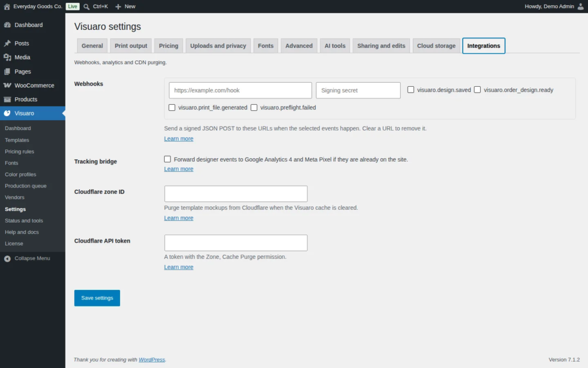Screen dimensions: 588x368
Task: Toggle the Tracking bridge forwarding checkbox
Action: (167, 159)
